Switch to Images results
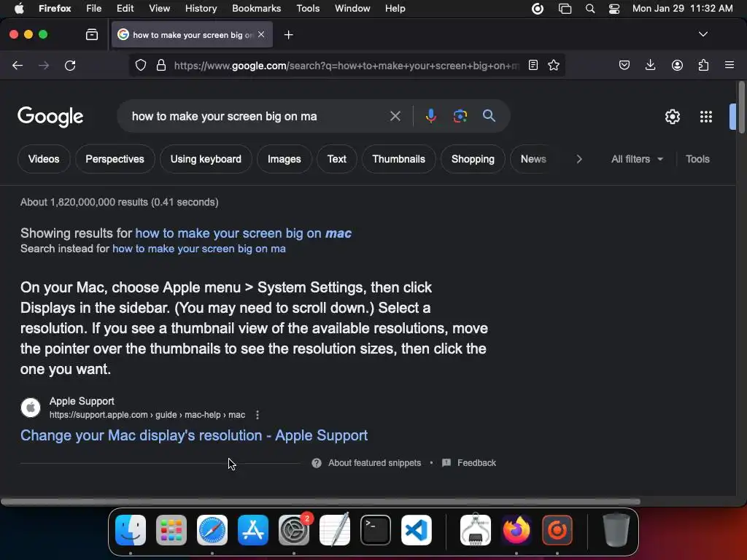747x560 pixels. click(x=284, y=159)
